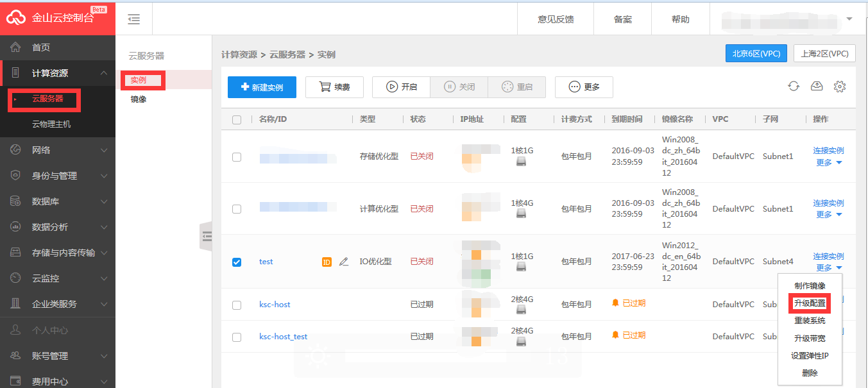The width and height of the screenshot is (868, 388).
Task: Click the 账号管理 users icon
Action: (16, 356)
